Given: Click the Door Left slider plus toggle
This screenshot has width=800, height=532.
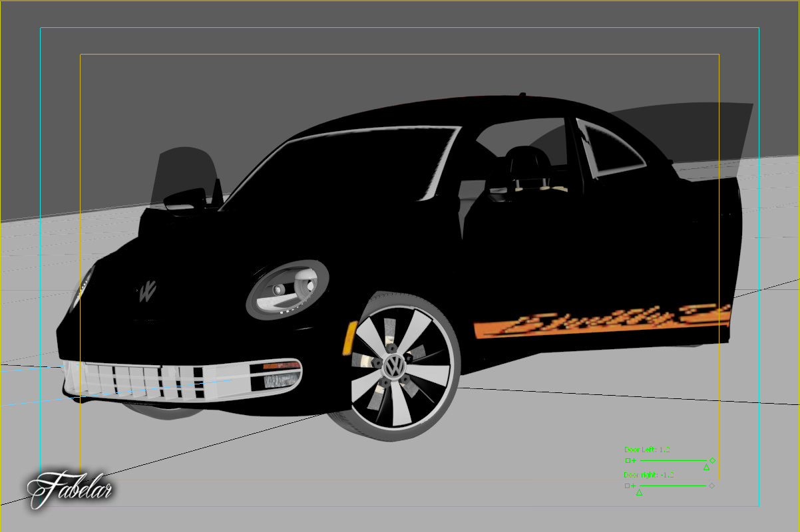Looking at the screenshot, I should tap(634, 460).
